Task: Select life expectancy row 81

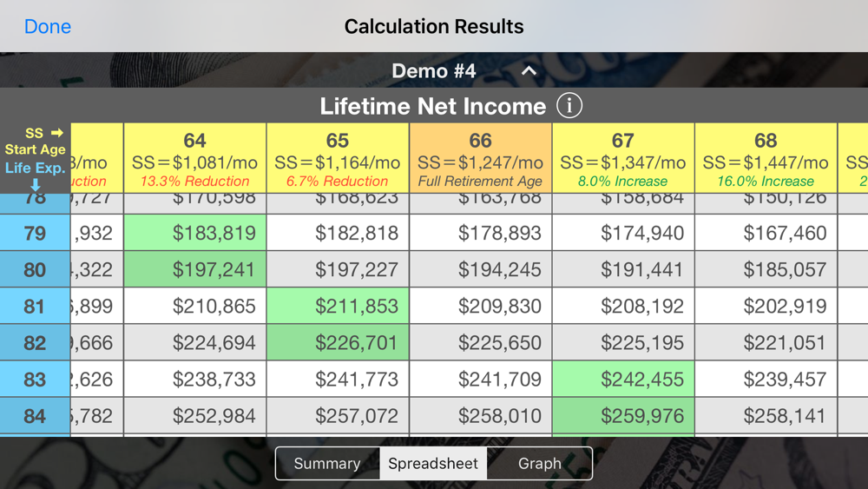Action: [35, 306]
